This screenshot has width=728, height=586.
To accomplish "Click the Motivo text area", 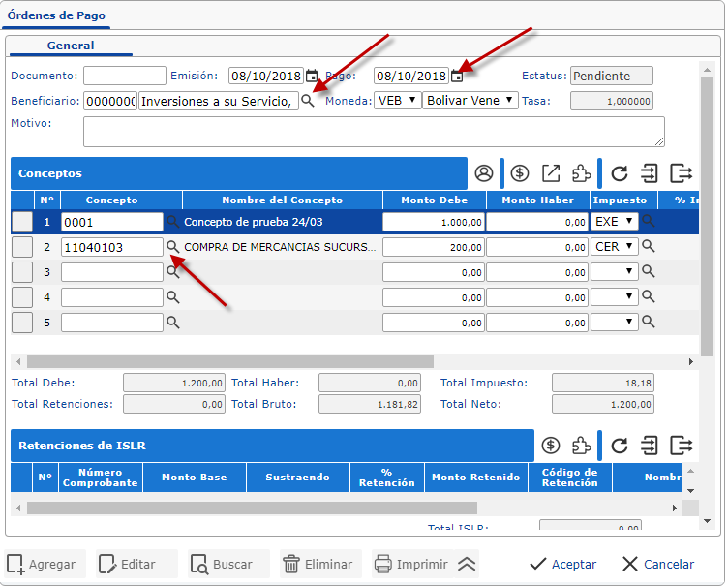I will click(x=374, y=132).
